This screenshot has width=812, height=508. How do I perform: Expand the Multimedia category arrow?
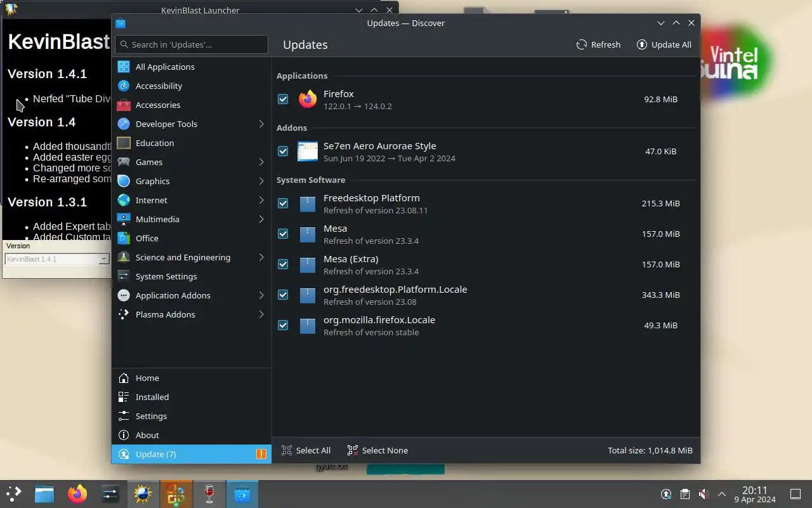pyautogui.click(x=261, y=219)
